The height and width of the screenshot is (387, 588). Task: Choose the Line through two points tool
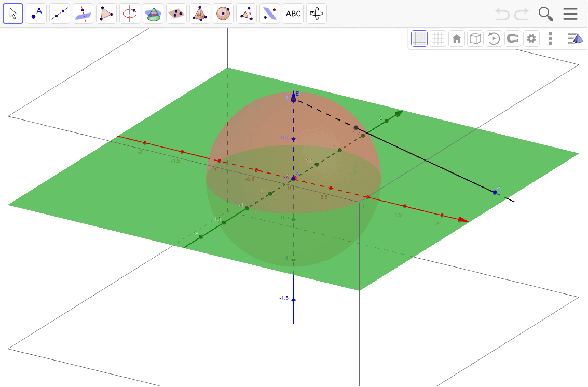point(59,14)
